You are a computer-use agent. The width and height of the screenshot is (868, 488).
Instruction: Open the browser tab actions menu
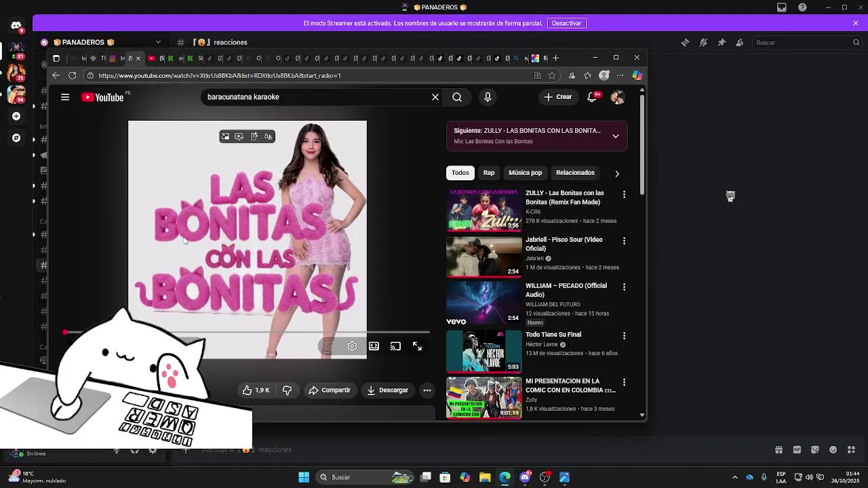coord(56,58)
